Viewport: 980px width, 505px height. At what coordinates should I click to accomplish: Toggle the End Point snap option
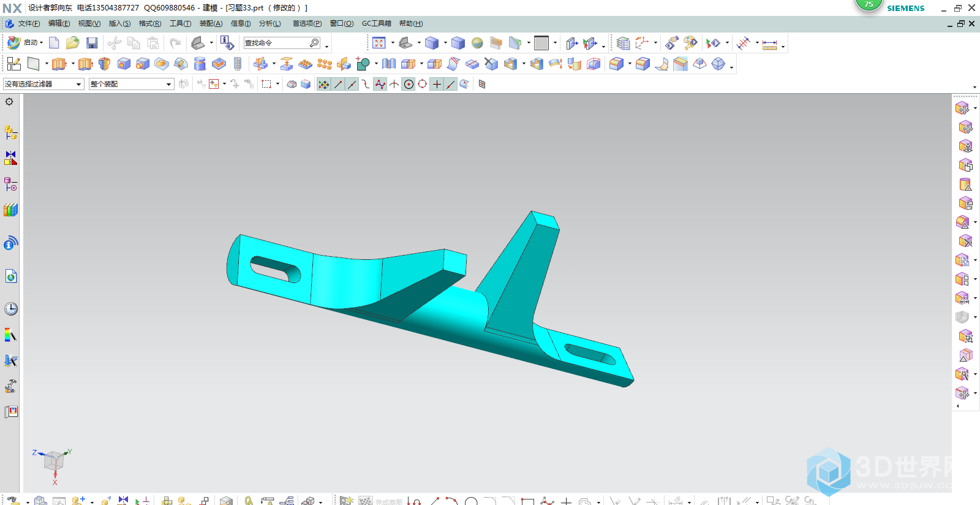tap(338, 84)
